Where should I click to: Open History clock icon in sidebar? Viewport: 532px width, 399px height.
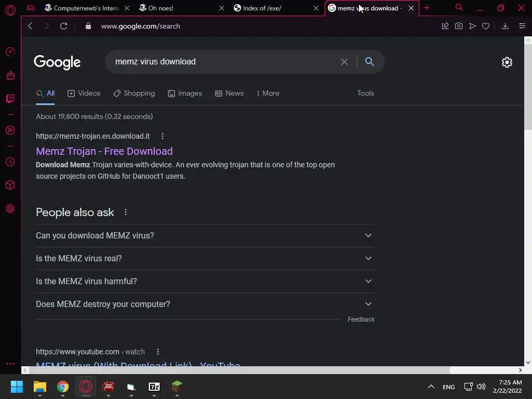point(10,162)
